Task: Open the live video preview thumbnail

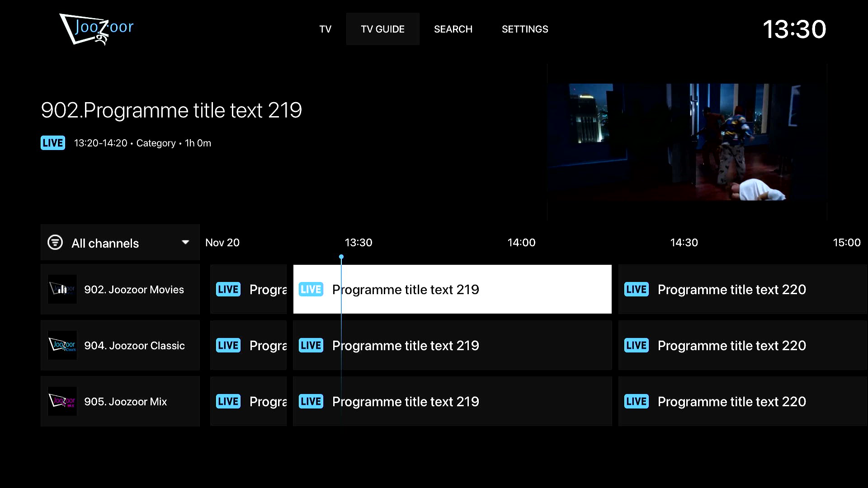Action: [x=687, y=142]
